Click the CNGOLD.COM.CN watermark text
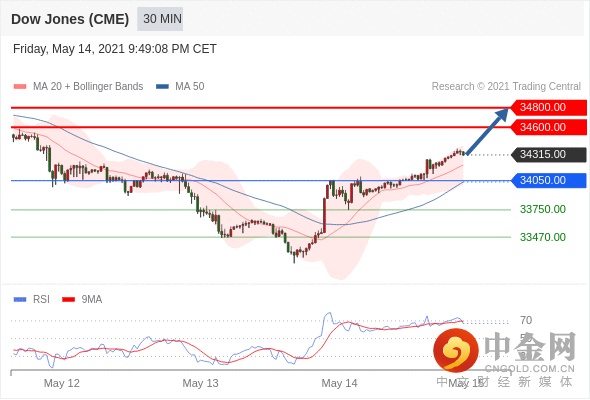 click(x=530, y=368)
